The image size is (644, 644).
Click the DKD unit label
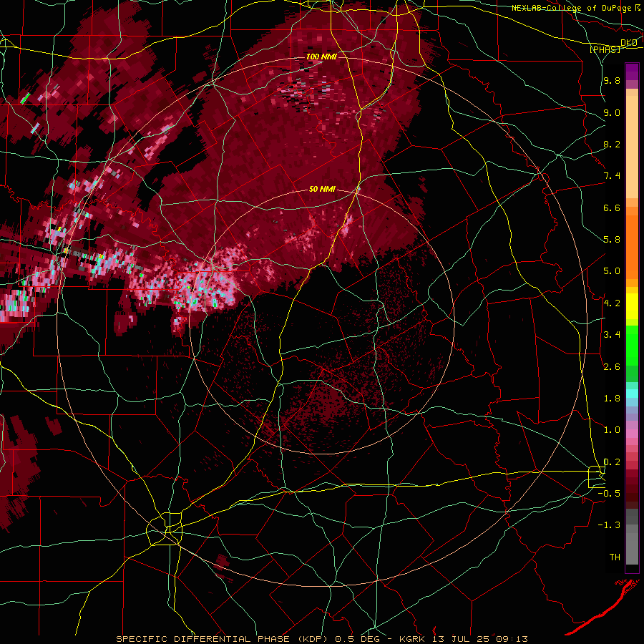(629, 43)
